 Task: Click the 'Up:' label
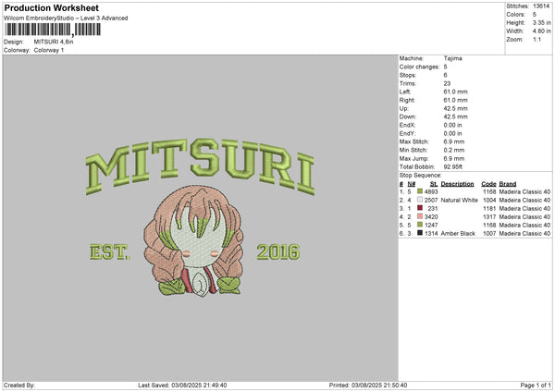pos(403,108)
